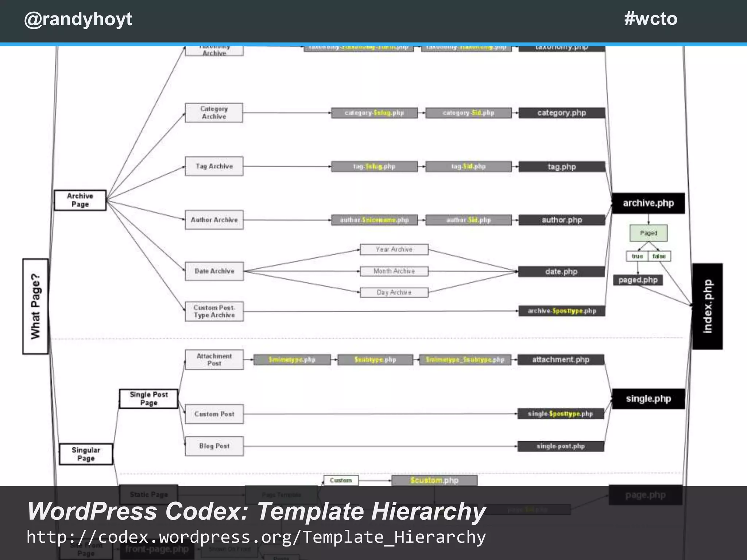Select the Author Archive box
Image resolution: width=747 pixels, height=560 pixels.
[x=214, y=220]
